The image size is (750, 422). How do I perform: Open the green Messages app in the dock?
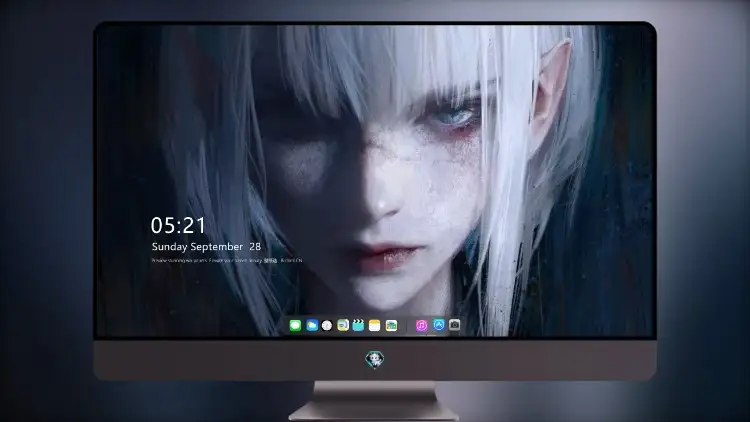coord(295,325)
